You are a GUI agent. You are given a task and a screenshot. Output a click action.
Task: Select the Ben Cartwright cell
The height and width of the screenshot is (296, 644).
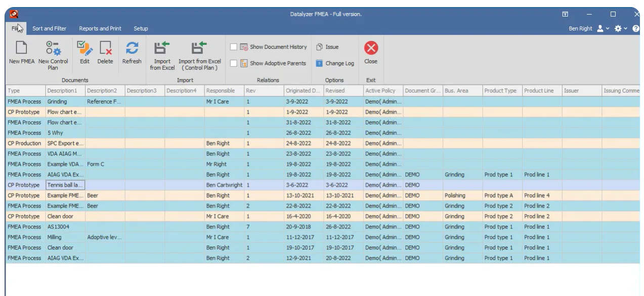click(225, 185)
